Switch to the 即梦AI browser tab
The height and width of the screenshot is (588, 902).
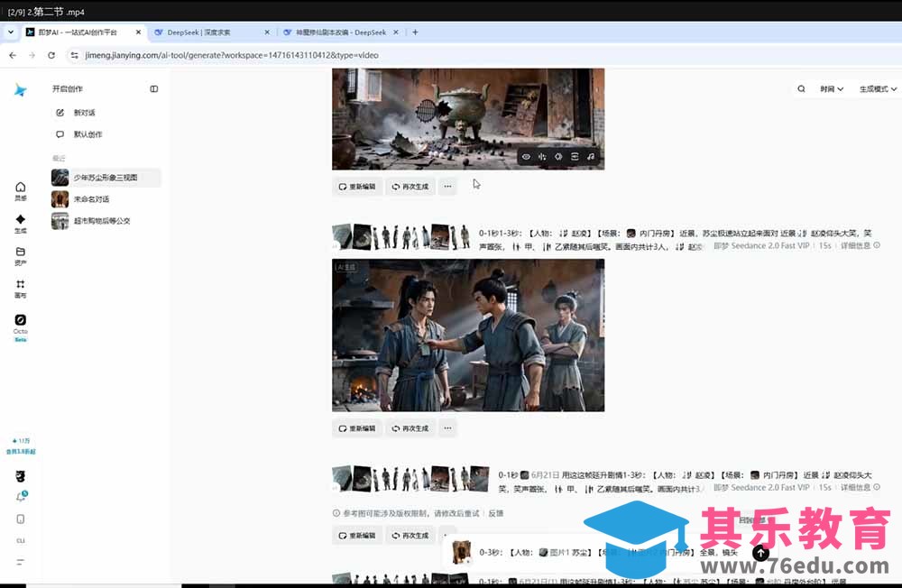[82, 32]
